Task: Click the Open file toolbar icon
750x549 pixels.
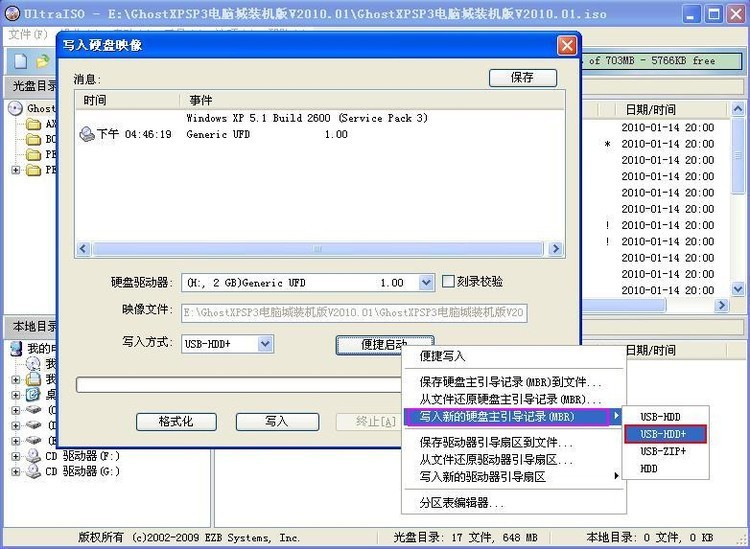Action: coord(43,61)
